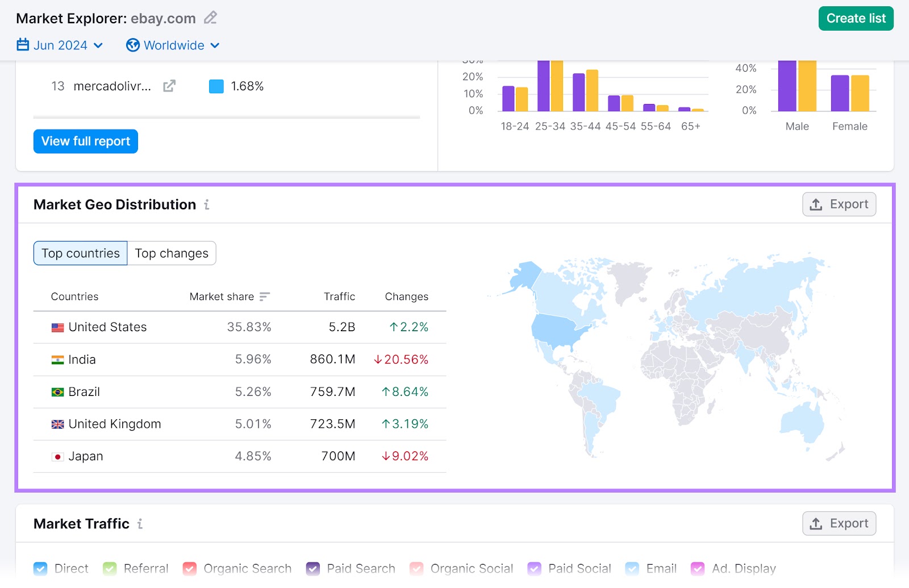The height and width of the screenshot is (588, 909).
Task: Switch to the Top changes tab
Action: click(x=172, y=253)
